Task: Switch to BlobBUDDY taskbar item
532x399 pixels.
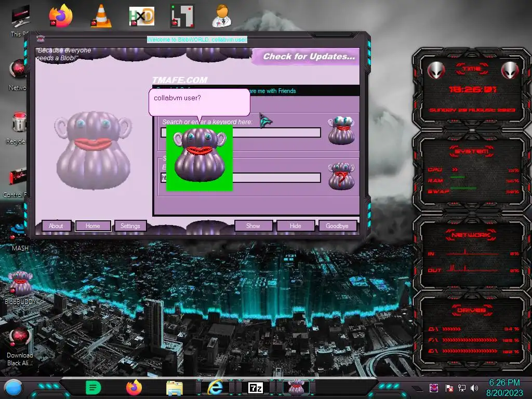Action: (x=296, y=388)
